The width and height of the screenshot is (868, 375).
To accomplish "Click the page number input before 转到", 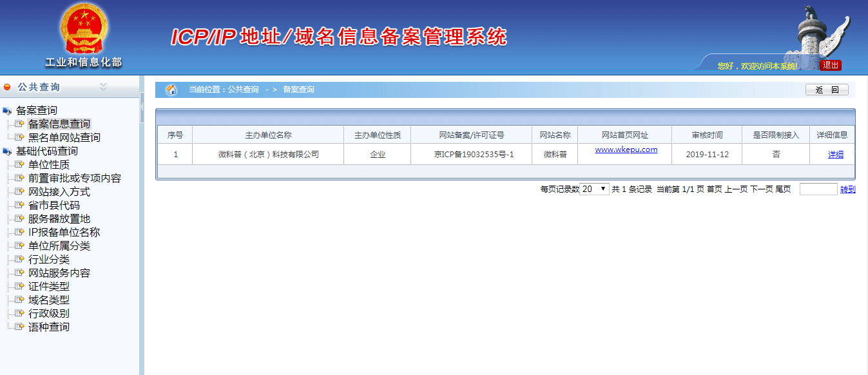I will [x=818, y=187].
